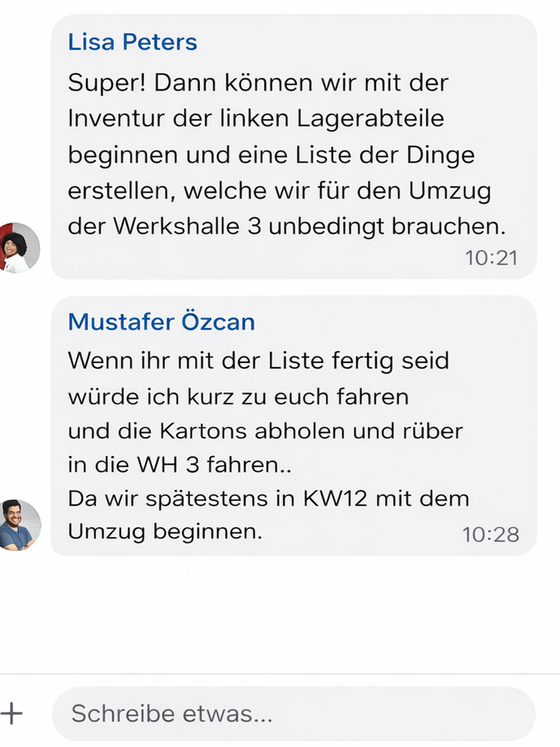Click 'Umzug beginnen.' in last message line

tap(165, 532)
